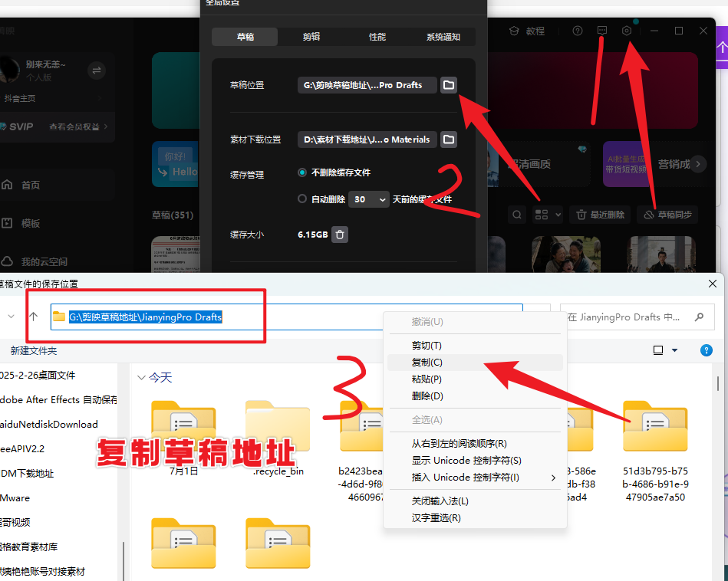Switch to the 性能 settings tab
Viewport: 728px width, 581px height.
pos(377,37)
